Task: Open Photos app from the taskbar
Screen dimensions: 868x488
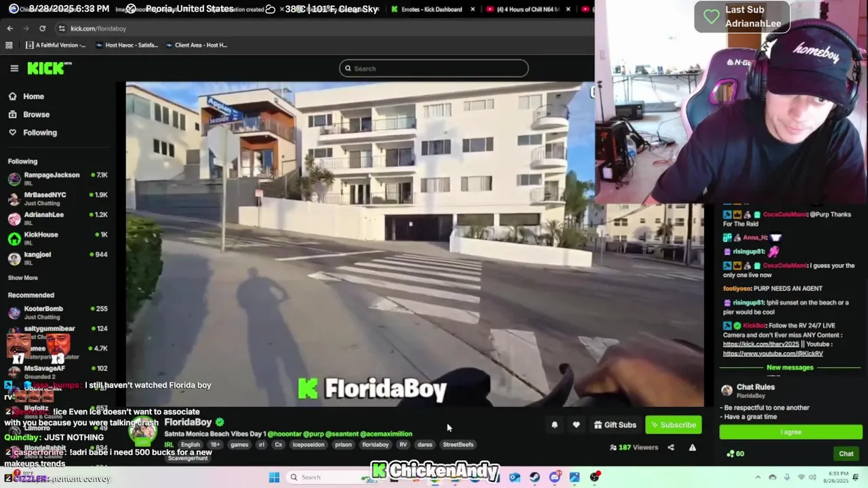Action: coord(574,477)
